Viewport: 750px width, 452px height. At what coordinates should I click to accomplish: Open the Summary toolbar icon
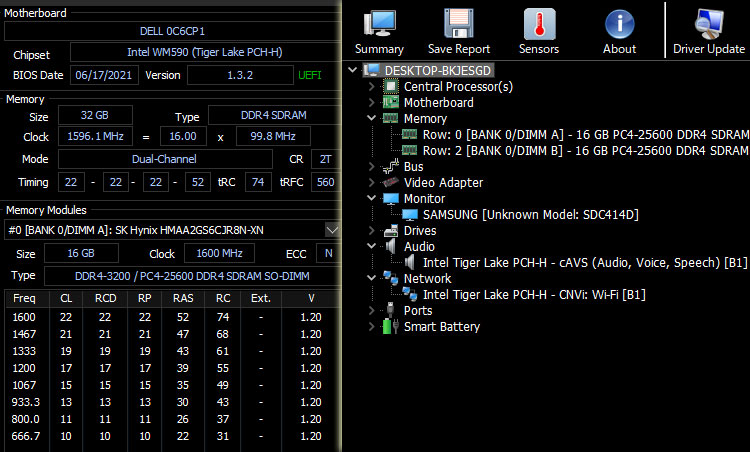click(x=379, y=24)
